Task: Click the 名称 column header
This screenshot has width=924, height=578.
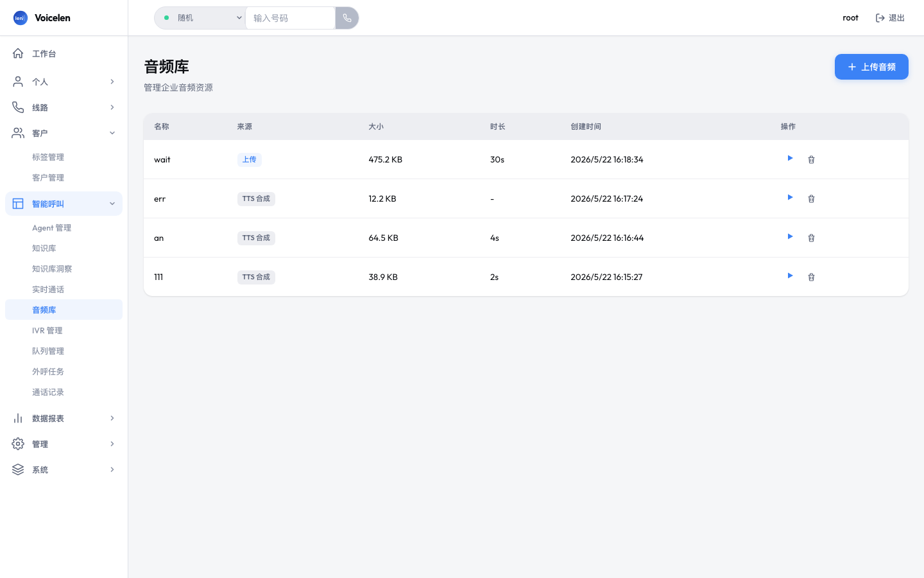Action: tap(162, 127)
